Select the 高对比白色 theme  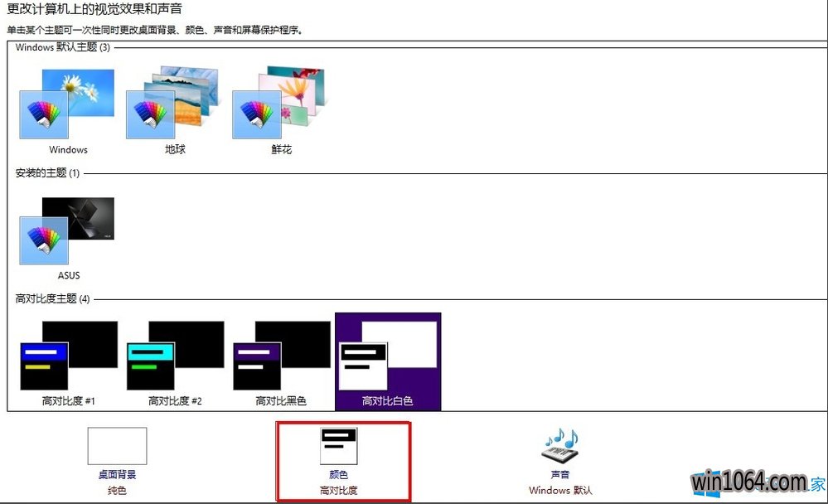coord(388,361)
